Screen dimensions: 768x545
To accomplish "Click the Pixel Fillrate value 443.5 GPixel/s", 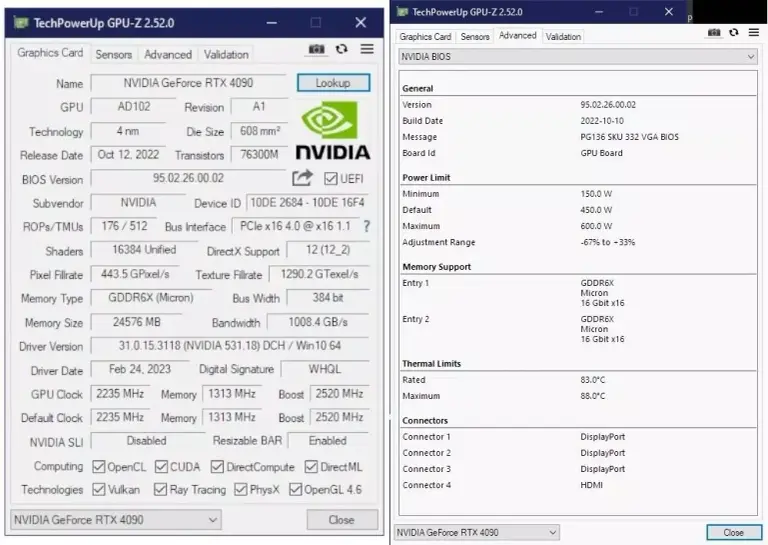I will pos(135,274).
